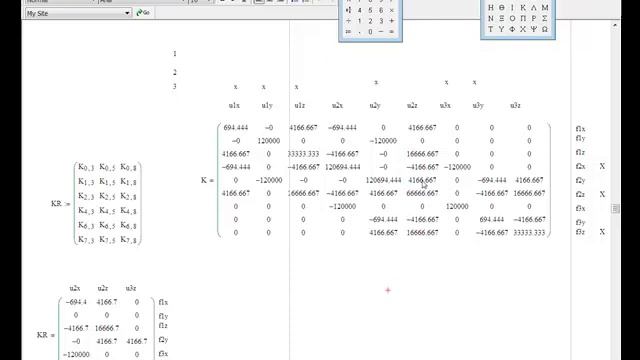Click the vertical scrollbar thumb

point(615,209)
